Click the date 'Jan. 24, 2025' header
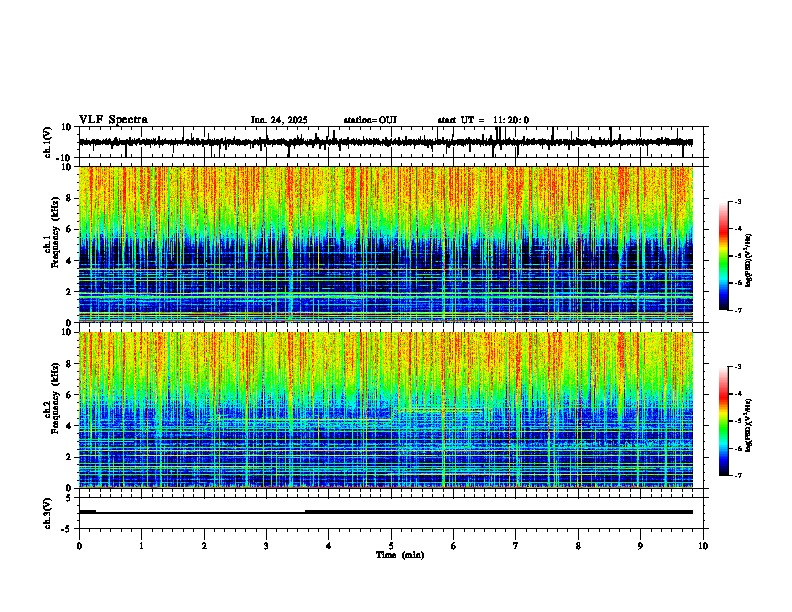Screen dimensions: 792x612 [279, 120]
